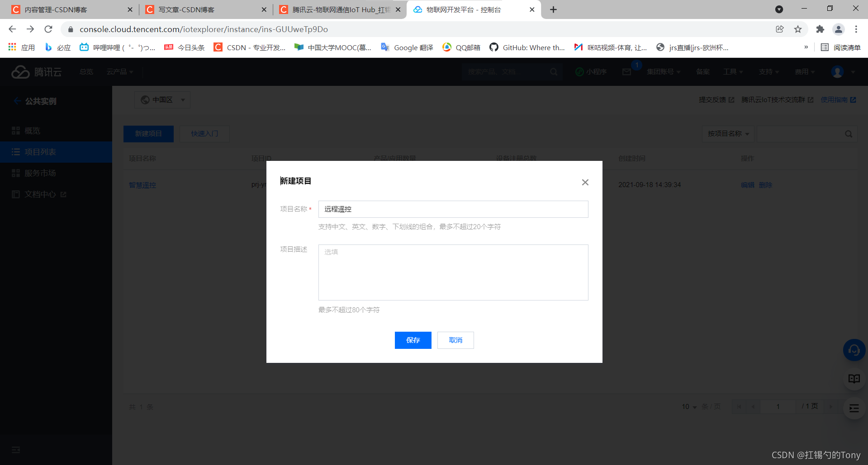This screenshot has height=465, width=868.
Task: Expand the 中国区 region selector
Action: (x=162, y=99)
